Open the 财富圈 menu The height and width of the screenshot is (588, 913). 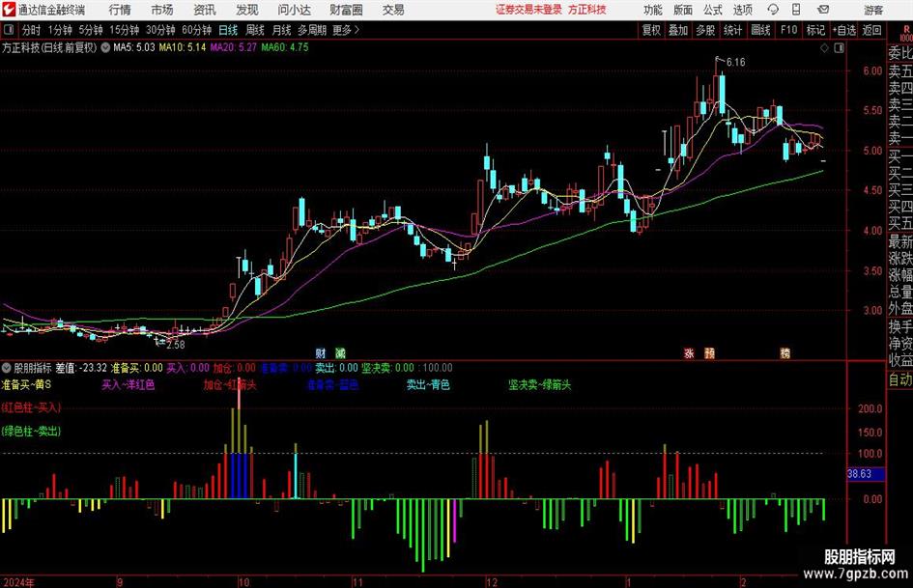click(346, 10)
